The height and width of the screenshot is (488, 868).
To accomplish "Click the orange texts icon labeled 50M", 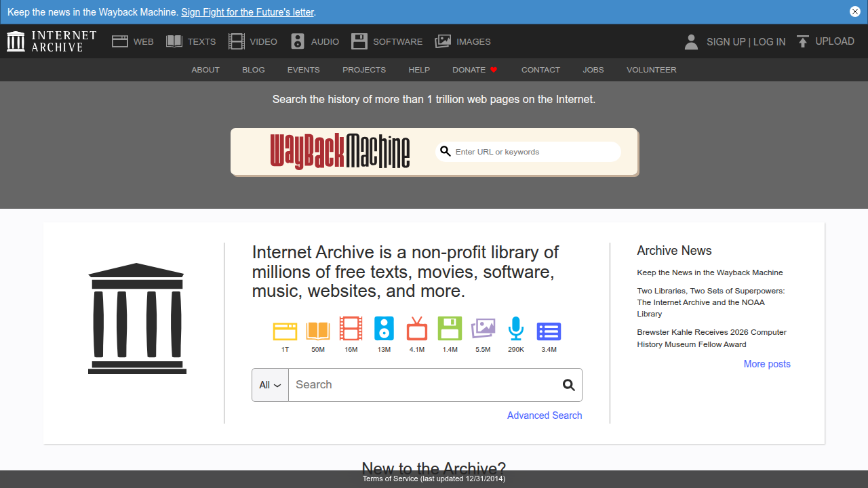I will (318, 331).
